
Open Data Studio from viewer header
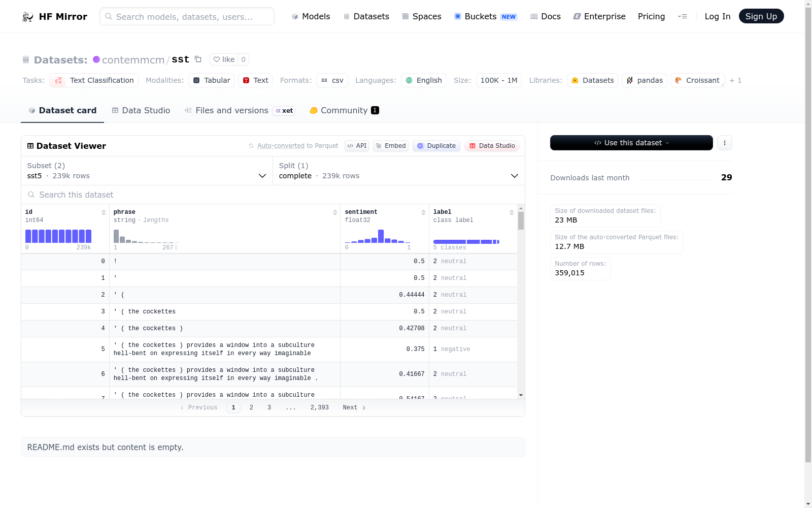[x=492, y=146]
